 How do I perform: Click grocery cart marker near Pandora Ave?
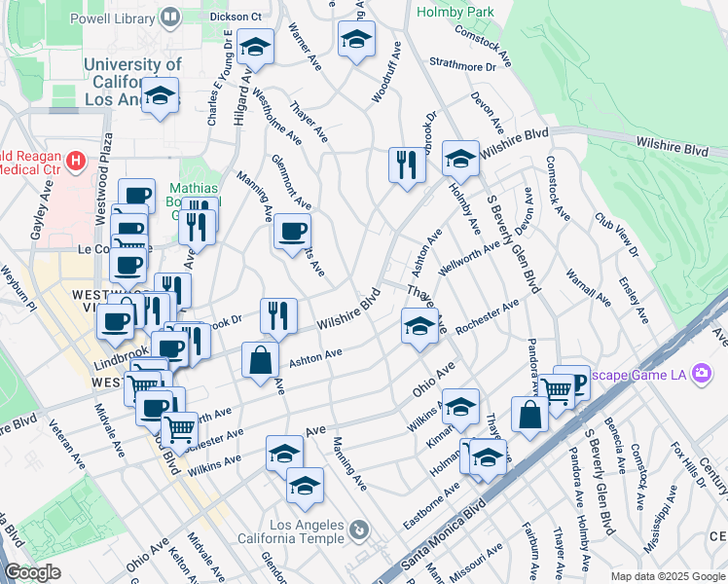[556, 394]
